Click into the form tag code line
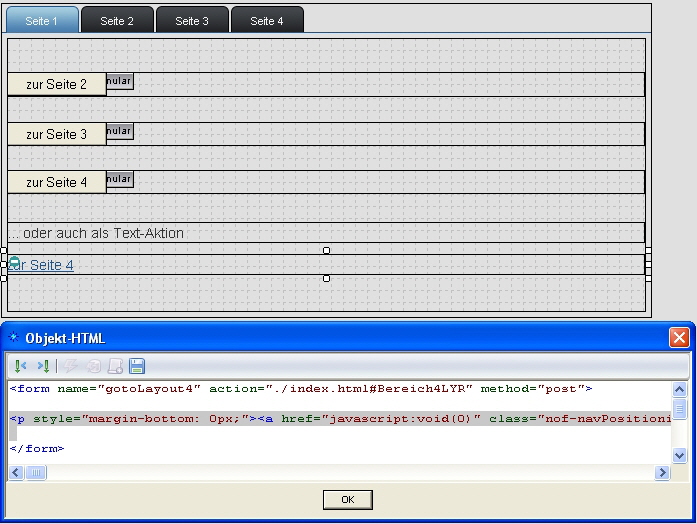This screenshot has width=697, height=524. coord(300,389)
